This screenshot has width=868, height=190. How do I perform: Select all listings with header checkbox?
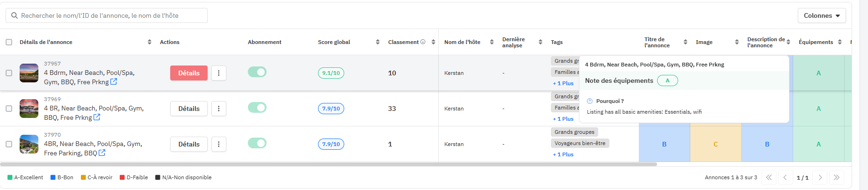(9, 42)
